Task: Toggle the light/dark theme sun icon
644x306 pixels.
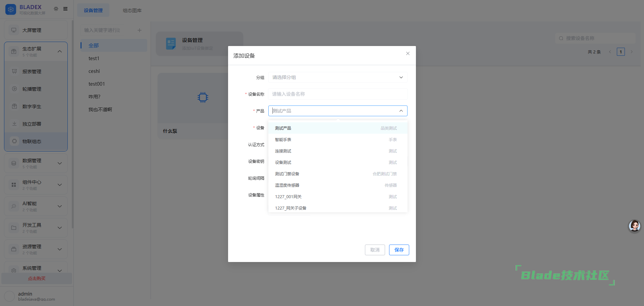Action: click(56, 9)
